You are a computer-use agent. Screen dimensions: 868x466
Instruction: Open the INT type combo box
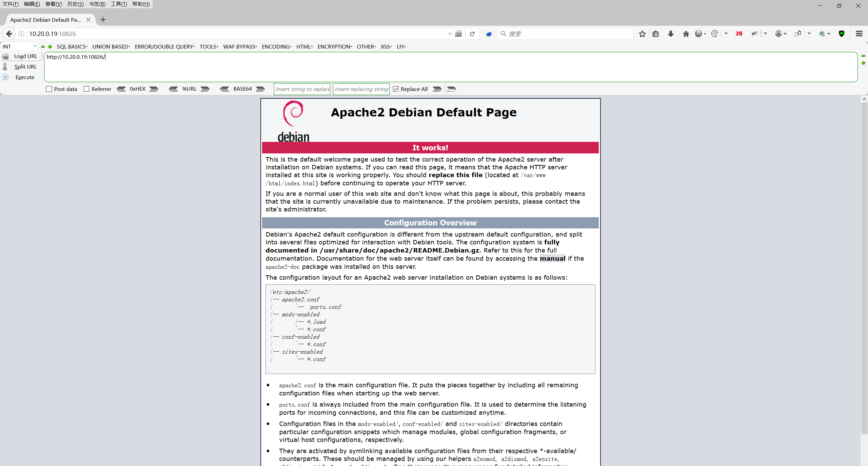(19, 46)
